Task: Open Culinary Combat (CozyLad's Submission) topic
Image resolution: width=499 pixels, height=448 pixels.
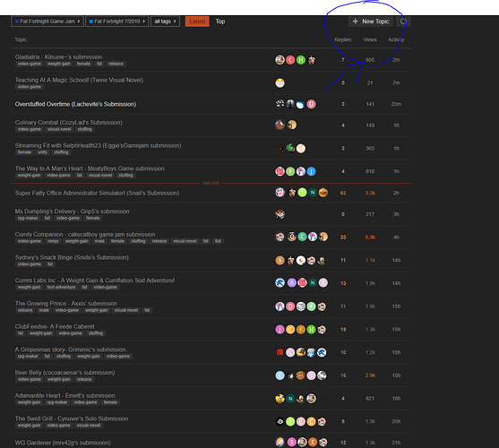Action: tap(68, 123)
